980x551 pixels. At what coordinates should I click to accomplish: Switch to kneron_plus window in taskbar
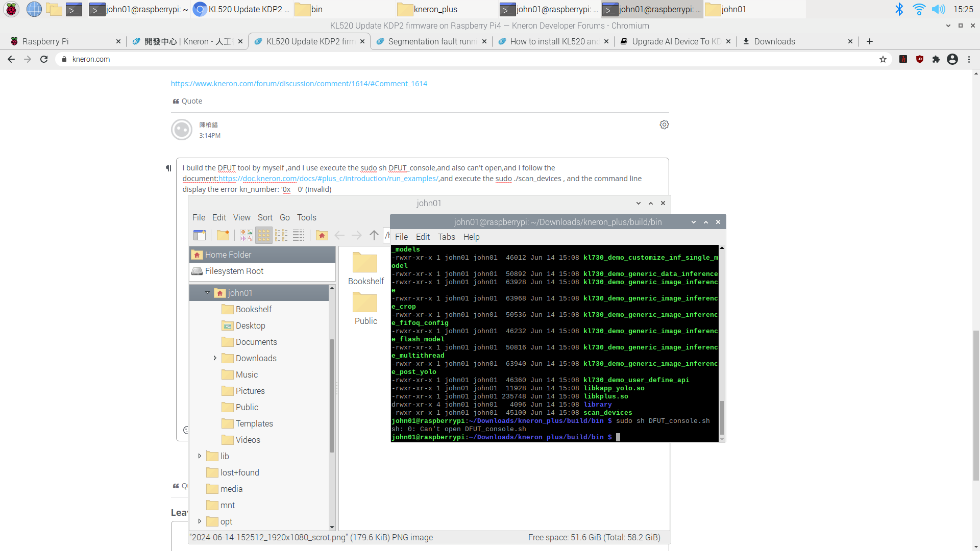pyautogui.click(x=447, y=9)
